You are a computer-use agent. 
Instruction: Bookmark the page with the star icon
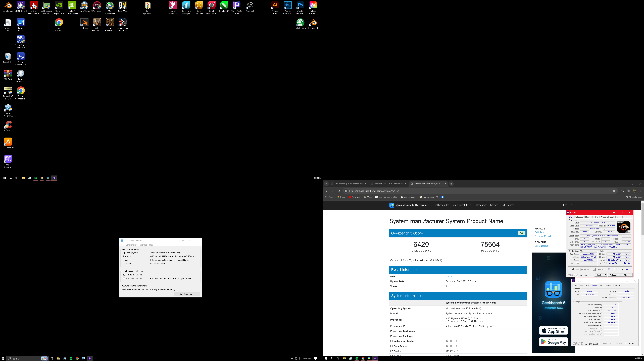pyautogui.click(x=614, y=191)
